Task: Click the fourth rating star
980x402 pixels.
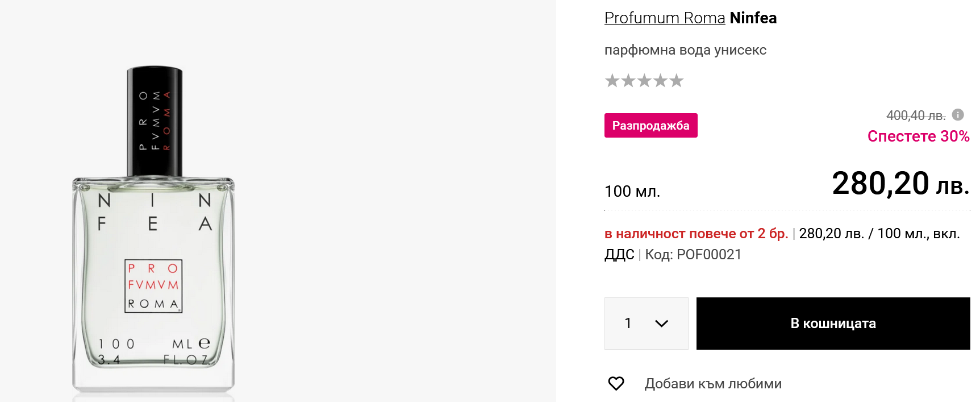Action: click(660, 81)
